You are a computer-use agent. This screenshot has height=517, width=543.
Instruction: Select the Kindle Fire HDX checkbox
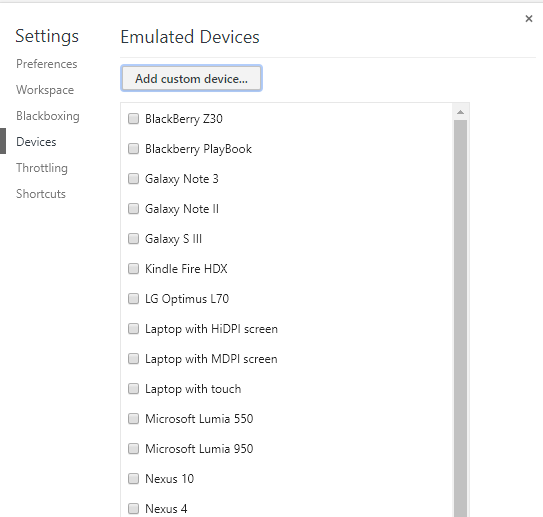tap(133, 269)
